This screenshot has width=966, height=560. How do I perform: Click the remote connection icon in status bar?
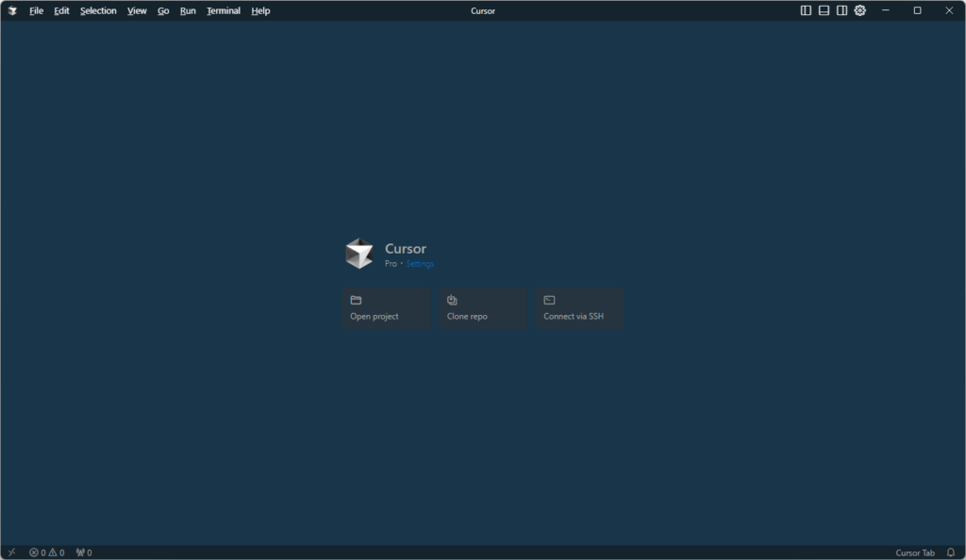pyautogui.click(x=11, y=552)
